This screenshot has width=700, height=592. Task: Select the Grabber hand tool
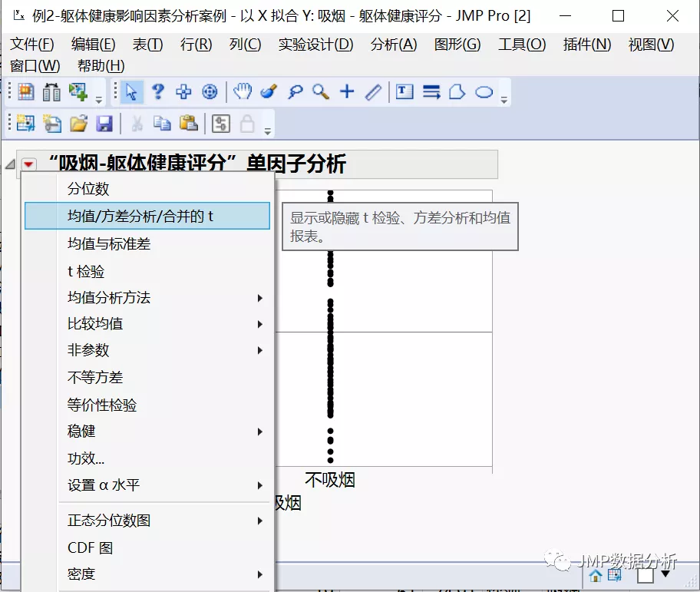pos(243,91)
